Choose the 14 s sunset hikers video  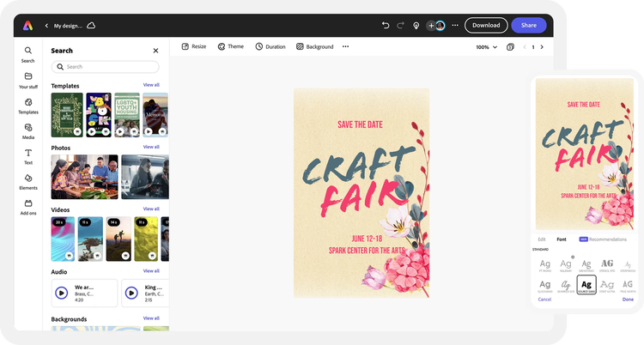(x=118, y=239)
